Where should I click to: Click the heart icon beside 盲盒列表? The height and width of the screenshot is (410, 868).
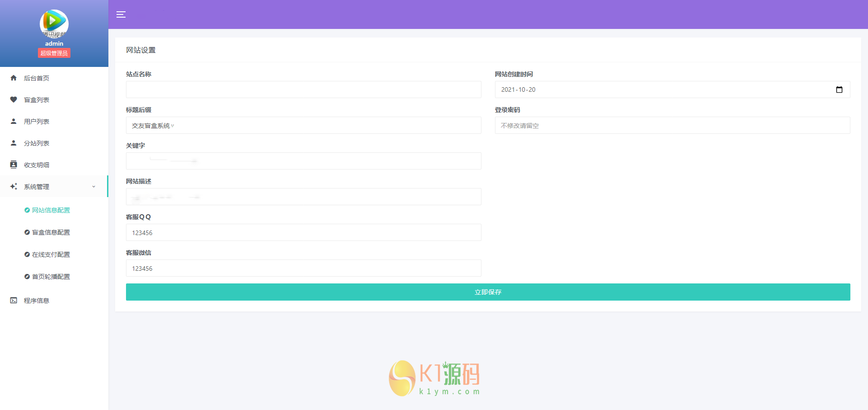pos(14,99)
